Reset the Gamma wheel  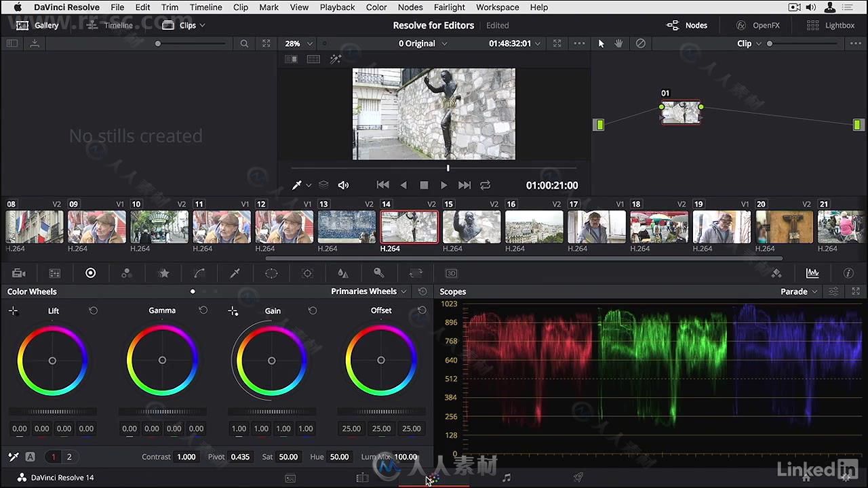(x=203, y=310)
